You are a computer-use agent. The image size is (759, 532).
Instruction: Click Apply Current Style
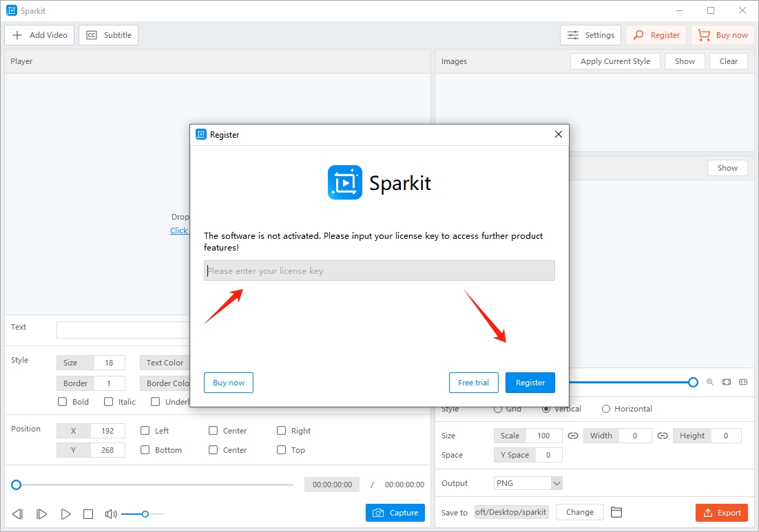point(614,61)
